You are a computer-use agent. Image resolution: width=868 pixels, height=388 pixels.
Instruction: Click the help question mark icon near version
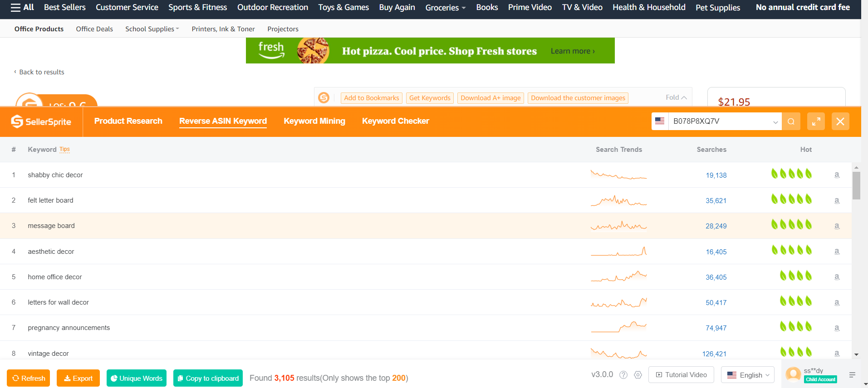[x=623, y=375]
